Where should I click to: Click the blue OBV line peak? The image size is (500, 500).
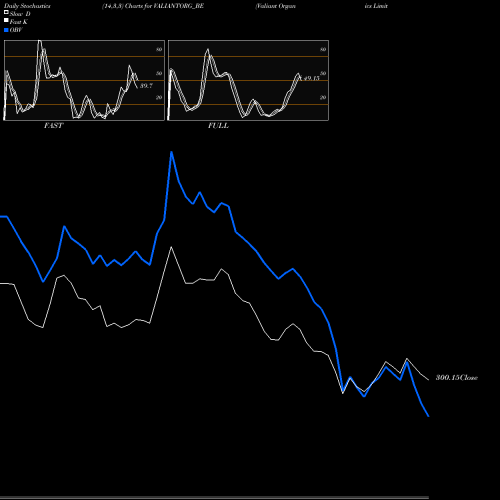(171, 153)
